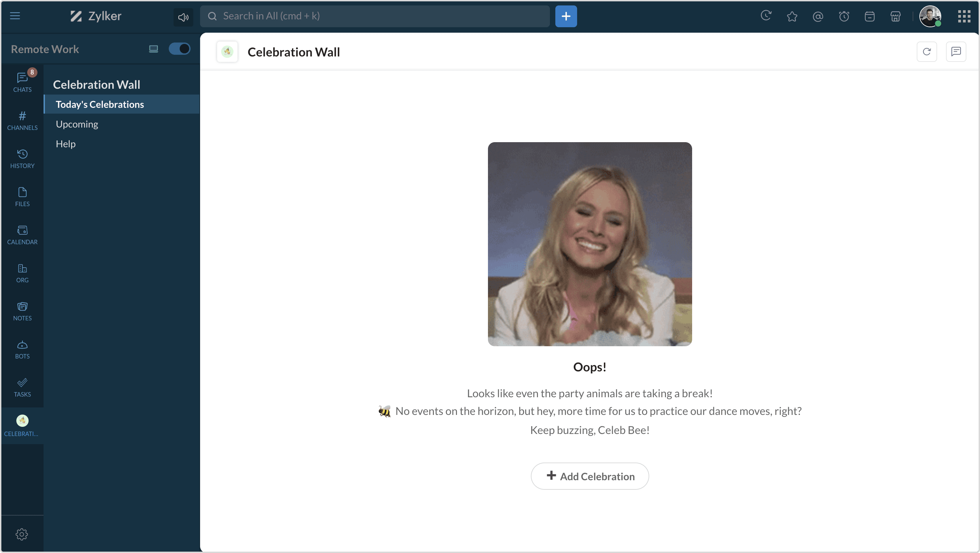Open Calendar in the sidebar
The image size is (980, 553).
22,235
